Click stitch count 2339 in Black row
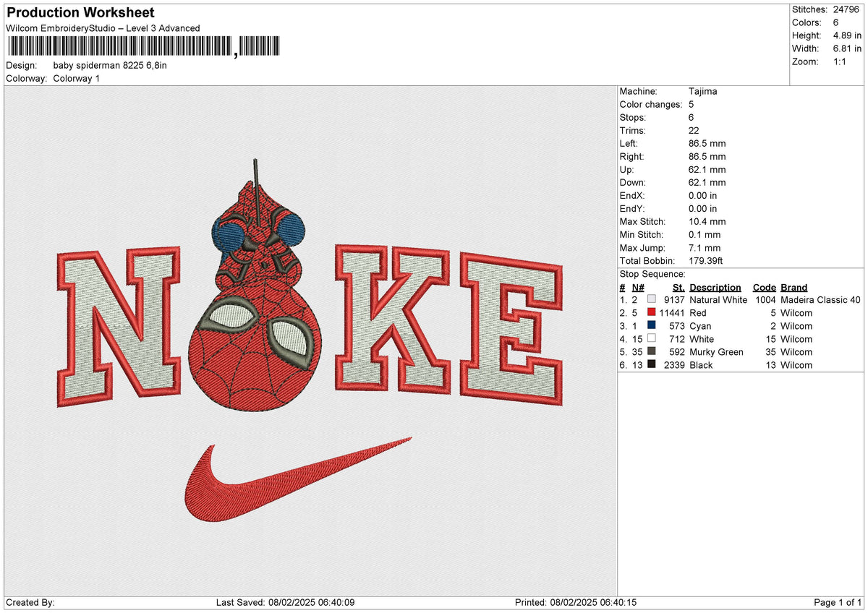868x613 pixels. click(673, 365)
